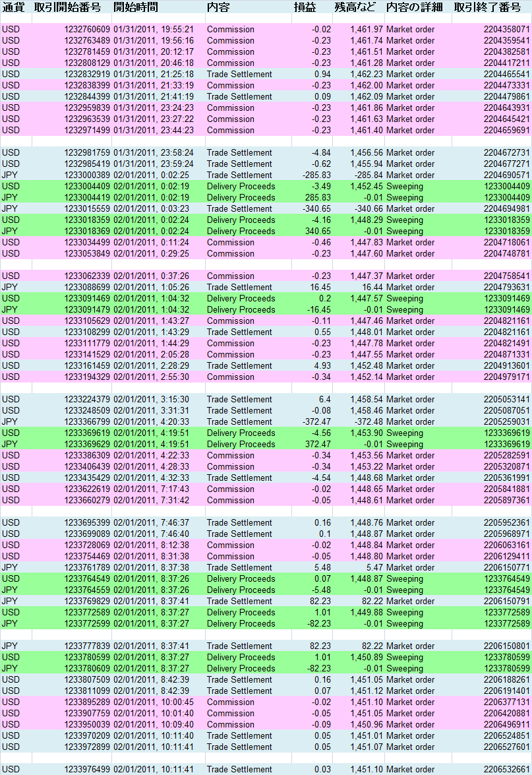
Task: Select the 取引終了番号 column header
Action: [487, 7]
